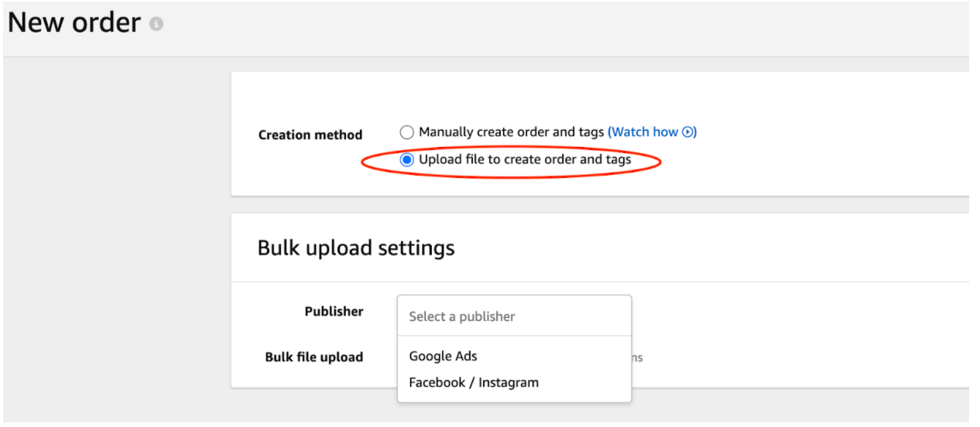Select Manually create order and tags radio button
Screen dimensions: 980x427
pyautogui.click(x=407, y=132)
